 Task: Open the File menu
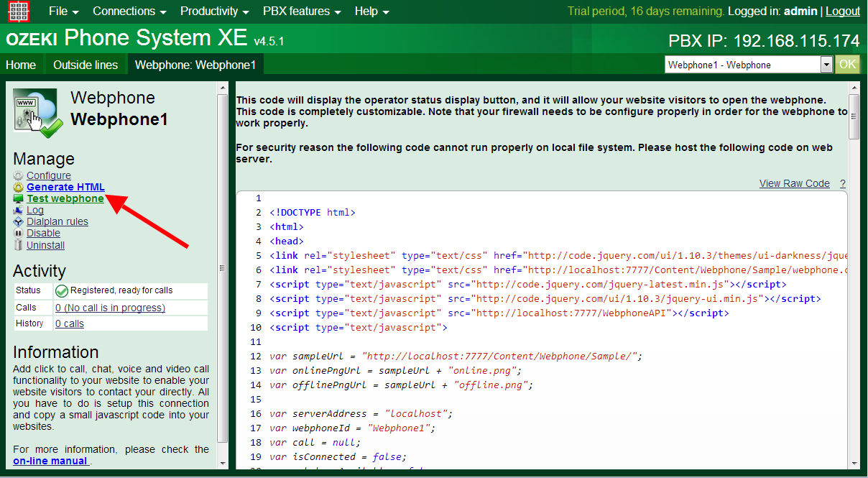(63, 12)
